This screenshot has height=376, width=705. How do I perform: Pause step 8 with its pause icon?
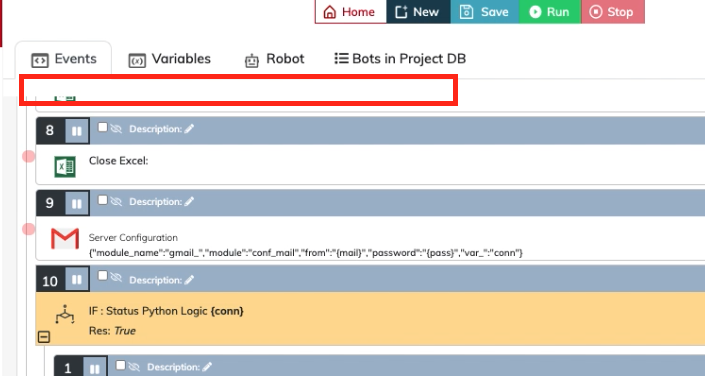77,131
